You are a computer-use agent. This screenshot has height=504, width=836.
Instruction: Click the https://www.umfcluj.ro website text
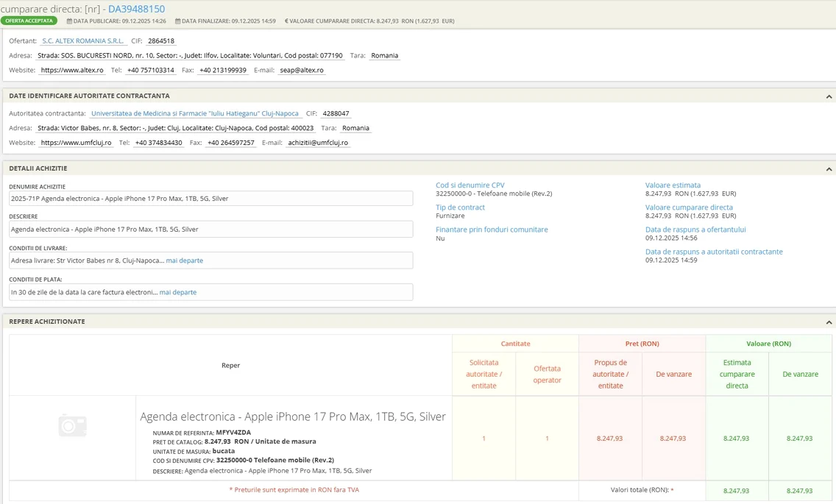coord(77,143)
